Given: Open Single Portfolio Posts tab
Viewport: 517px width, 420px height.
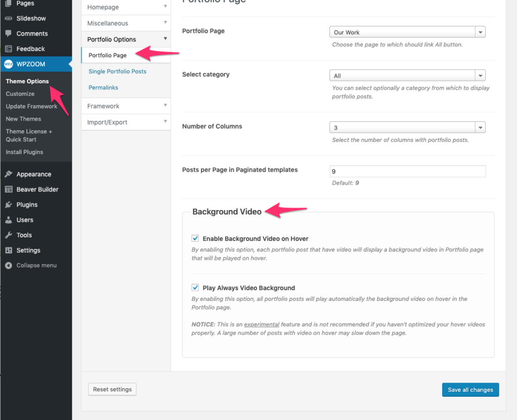Looking at the screenshot, I should point(117,72).
